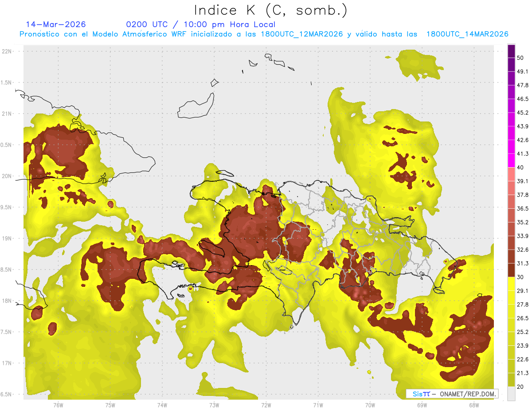Click the '22N' latitude axis label
The width and height of the screenshot is (532, 411).
(7, 51)
